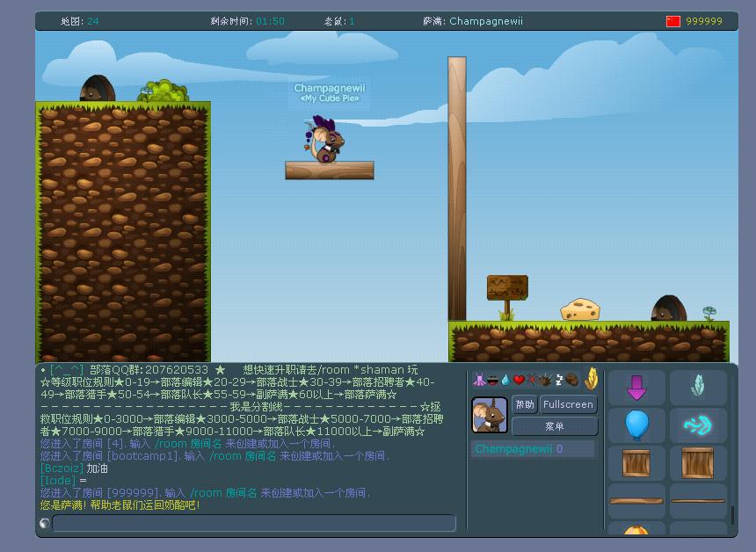
Task: Select Champagnewii in the player list
Action: tap(533, 449)
